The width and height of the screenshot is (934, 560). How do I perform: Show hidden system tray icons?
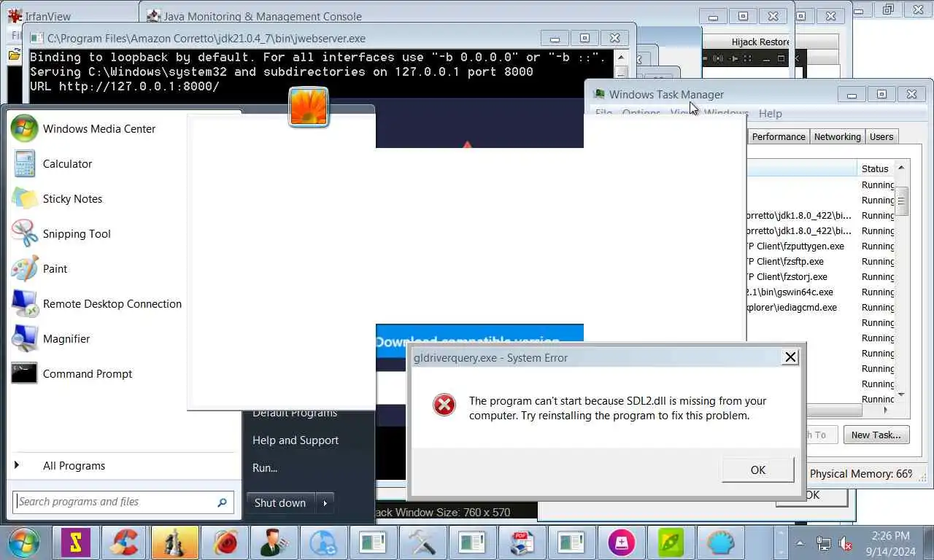click(800, 543)
